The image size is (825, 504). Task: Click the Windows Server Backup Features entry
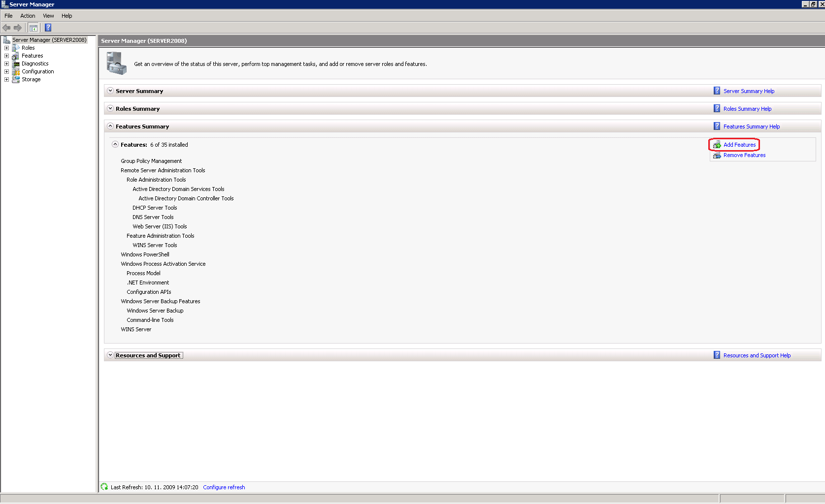pos(161,301)
